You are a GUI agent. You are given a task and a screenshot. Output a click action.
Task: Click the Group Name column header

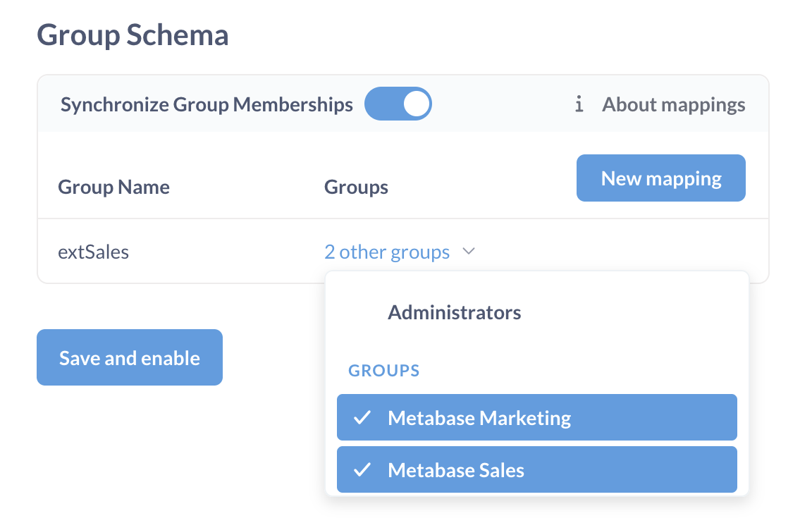pyautogui.click(x=113, y=187)
